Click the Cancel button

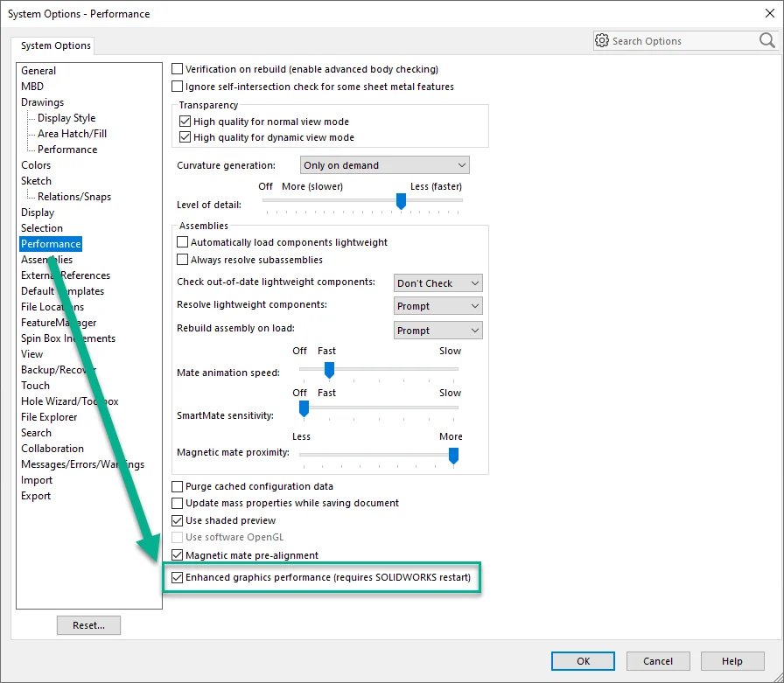tap(658, 661)
